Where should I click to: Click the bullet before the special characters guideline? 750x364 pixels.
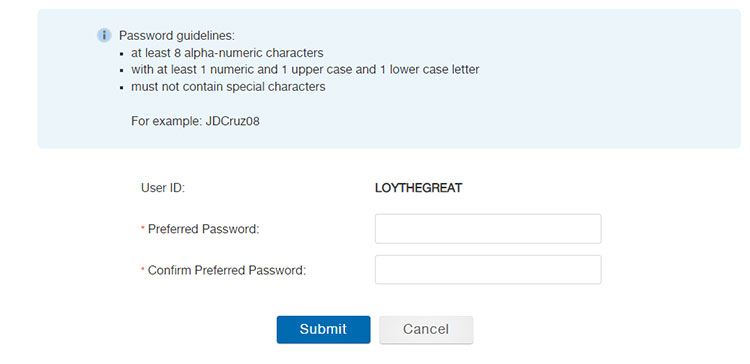click(x=122, y=88)
